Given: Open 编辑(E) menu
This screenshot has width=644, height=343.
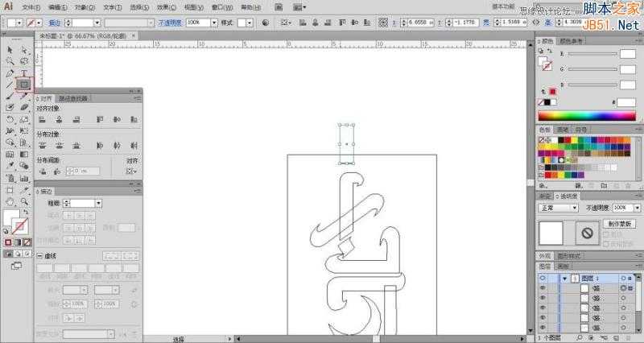Looking at the screenshot, I should coord(58,7).
